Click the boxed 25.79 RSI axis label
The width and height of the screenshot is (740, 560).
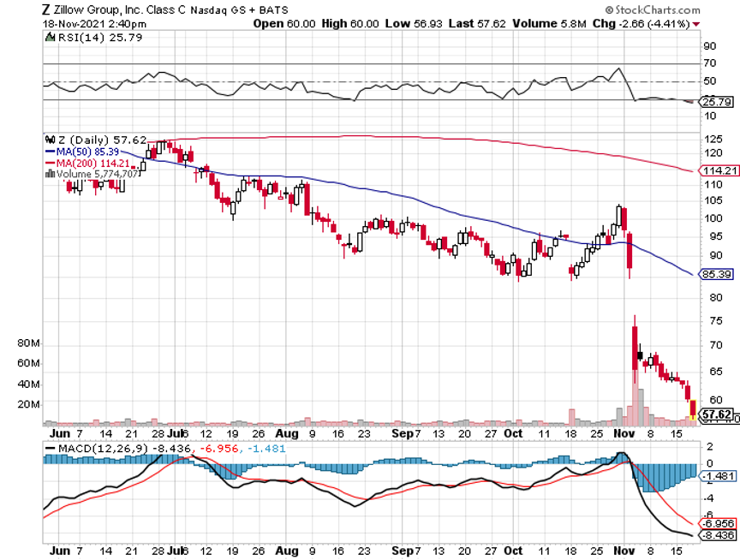(x=717, y=102)
